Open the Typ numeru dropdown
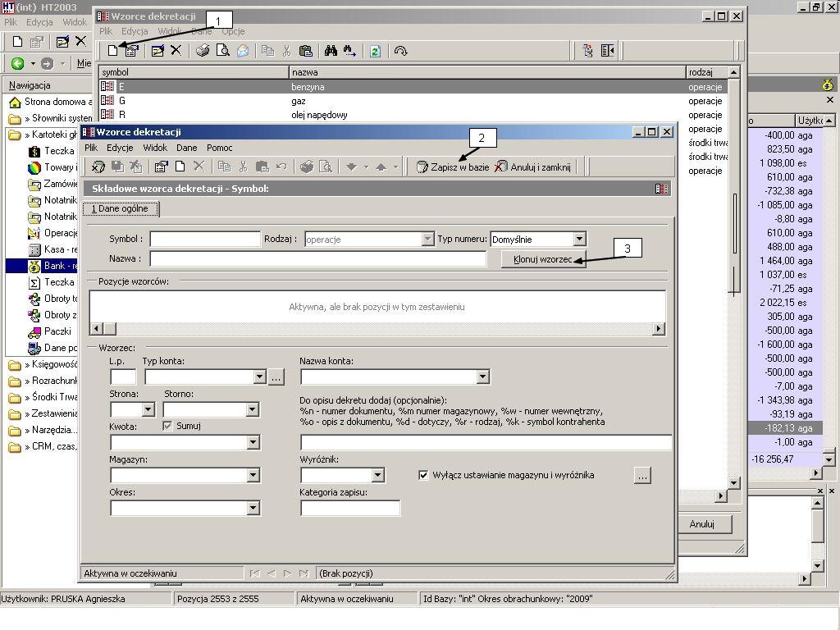This screenshot has height=630, width=840. (x=579, y=239)
